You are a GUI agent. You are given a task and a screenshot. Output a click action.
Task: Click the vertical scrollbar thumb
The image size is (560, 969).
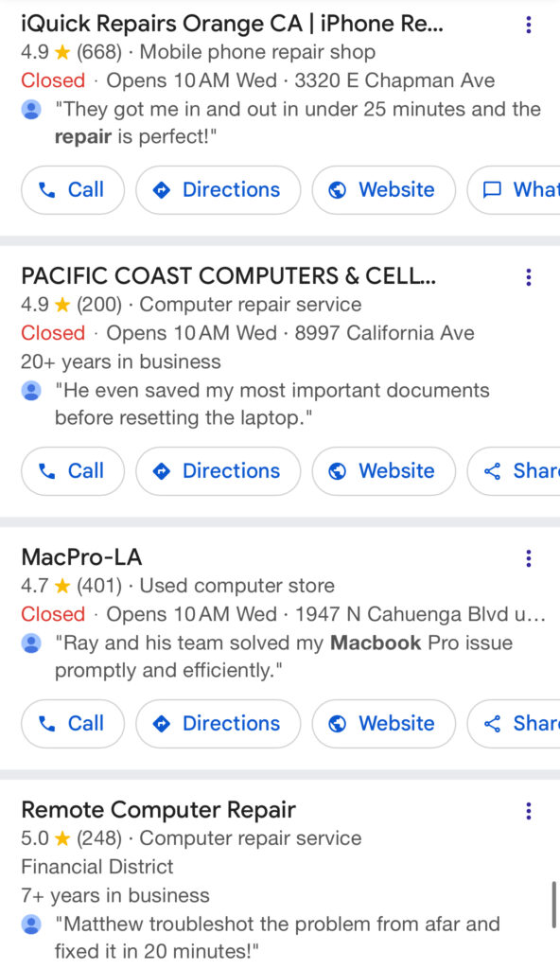553,906
